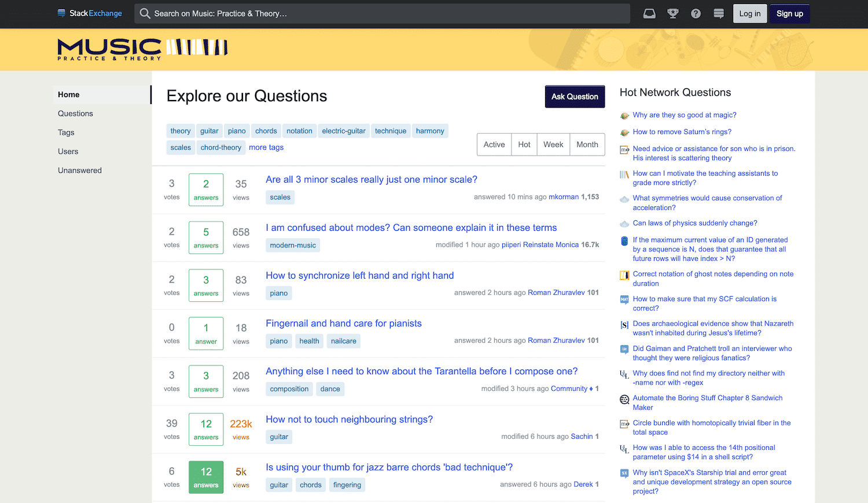Open help with the question mark icon
The image size is (868, 503).
tap(695, 13)
